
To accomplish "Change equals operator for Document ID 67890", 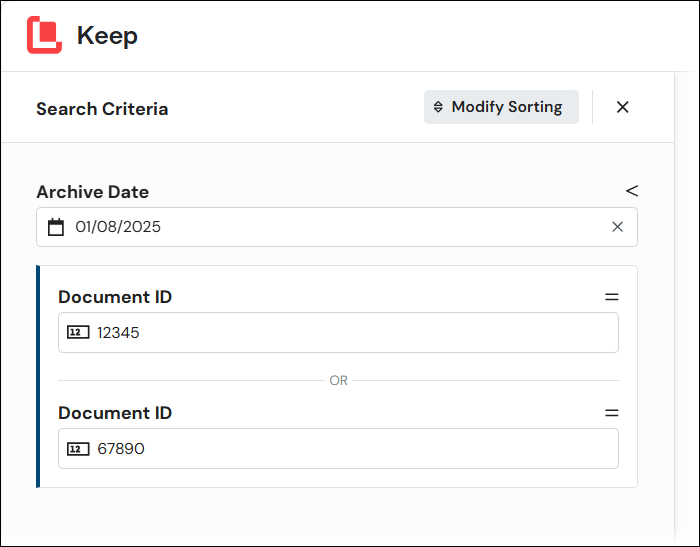I will (x=612, y=413).
